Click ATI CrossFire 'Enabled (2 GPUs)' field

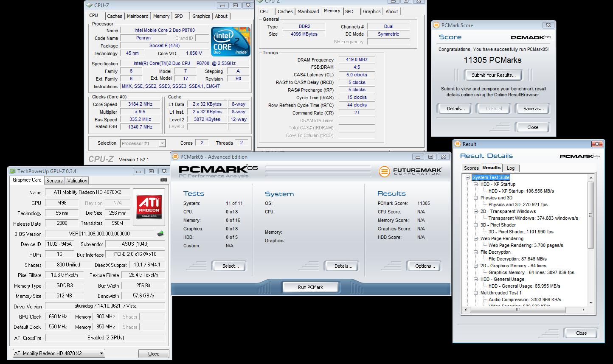105,338
